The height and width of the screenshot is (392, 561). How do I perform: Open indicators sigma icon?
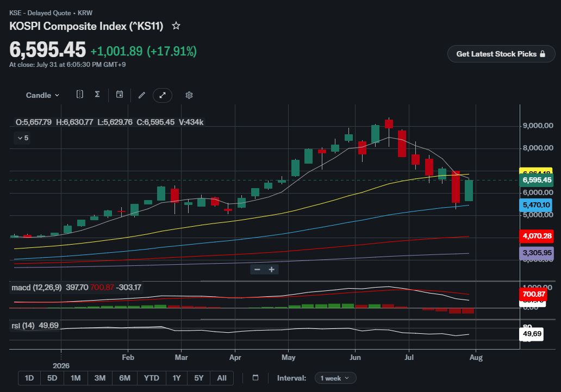tap(97, 95)
